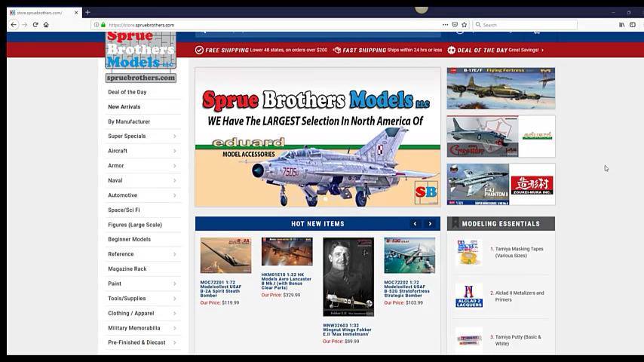Bookmark this page with the star icon

click(464, 25)
